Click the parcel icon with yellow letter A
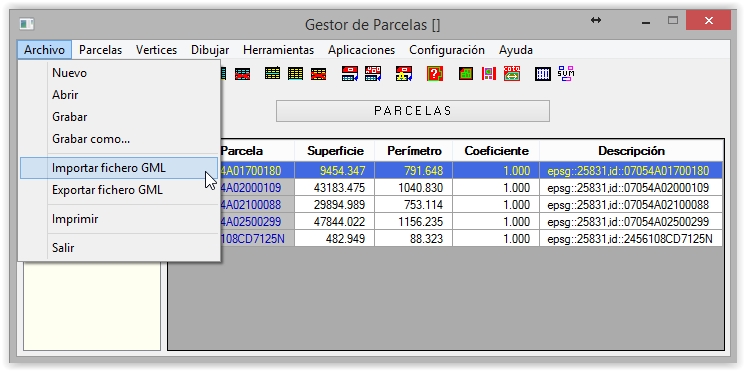 click(404, 74)
